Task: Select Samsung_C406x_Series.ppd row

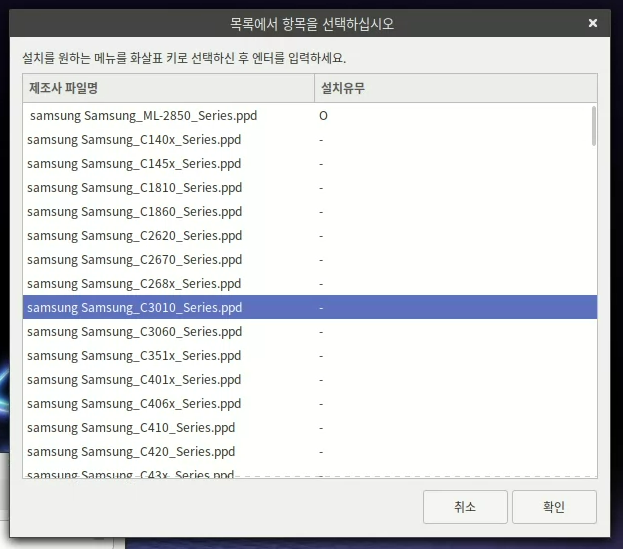Action: [310, 404]
